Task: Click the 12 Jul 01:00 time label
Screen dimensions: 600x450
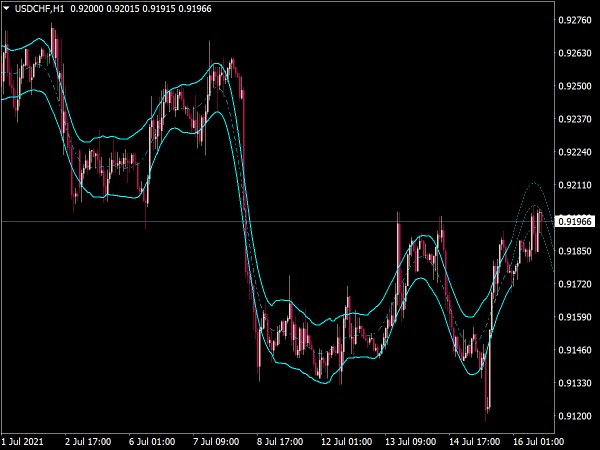Action: (346, 442)
